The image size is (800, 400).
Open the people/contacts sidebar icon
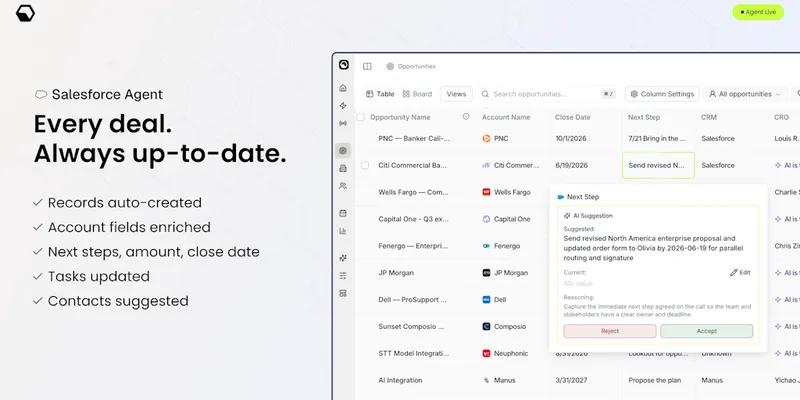[343, 186]
